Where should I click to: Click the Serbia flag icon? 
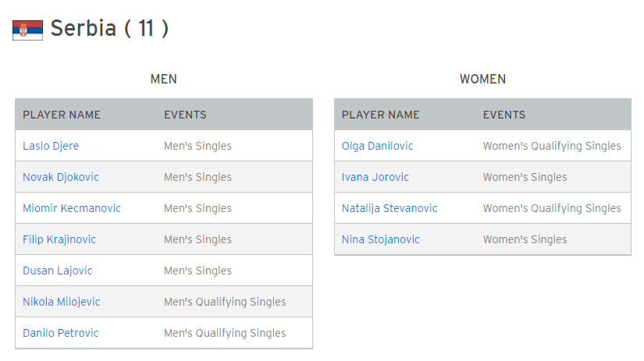[27, 30]
